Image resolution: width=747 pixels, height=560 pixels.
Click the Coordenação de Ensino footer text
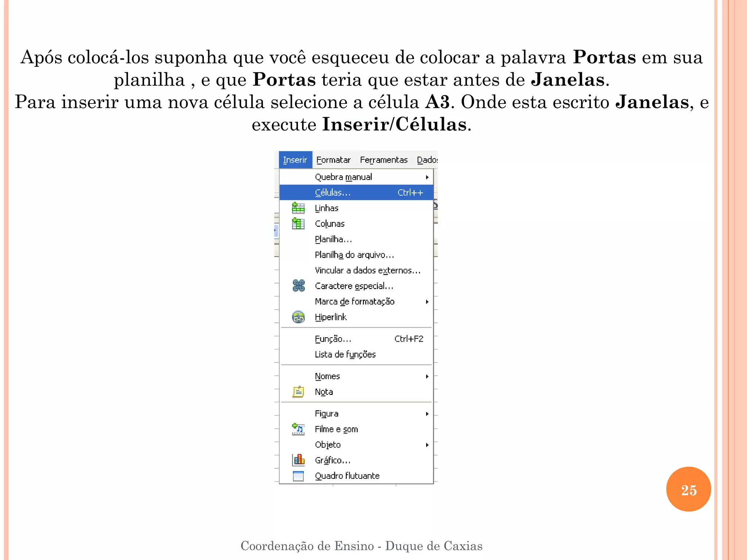coord(361,546)
